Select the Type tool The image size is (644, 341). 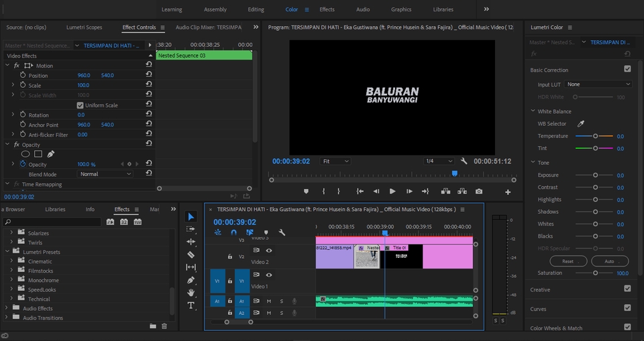click(x=191, y=305)
